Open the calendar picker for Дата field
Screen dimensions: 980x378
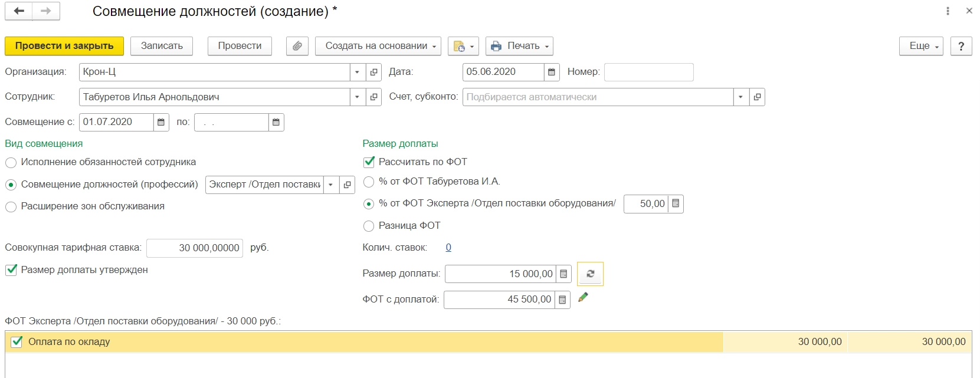(x=552, y=72)
